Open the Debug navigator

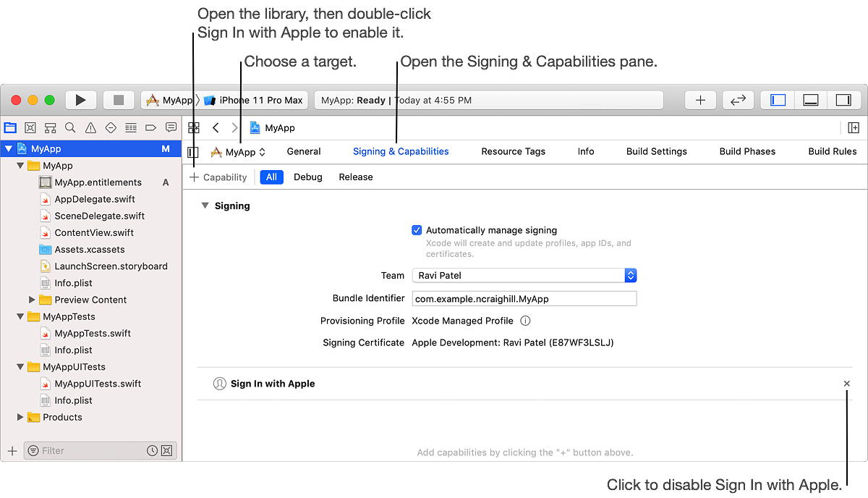click(x=131, y=127)
